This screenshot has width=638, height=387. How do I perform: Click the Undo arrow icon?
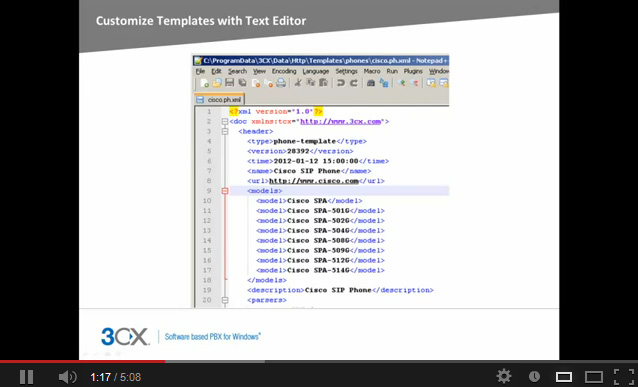(x=341, y=83)
